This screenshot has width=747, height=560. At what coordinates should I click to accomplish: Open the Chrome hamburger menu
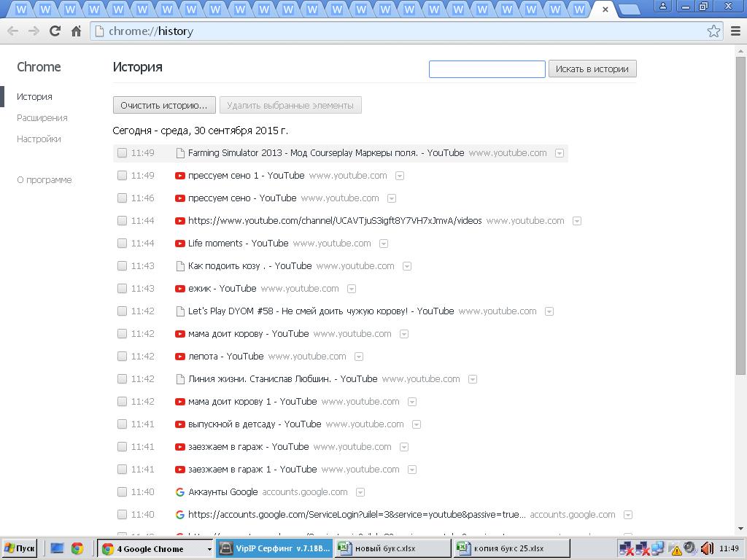pos(735,31)
